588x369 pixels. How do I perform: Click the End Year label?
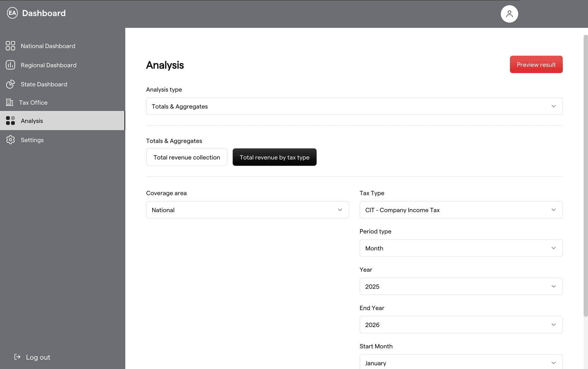coord(372,308)
